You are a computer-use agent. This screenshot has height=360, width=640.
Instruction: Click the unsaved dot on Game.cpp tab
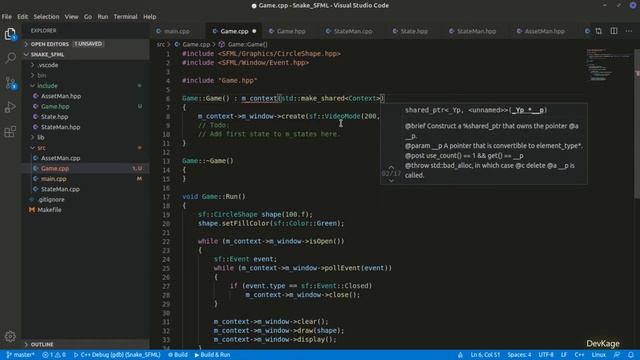click(x=254, y=31)
